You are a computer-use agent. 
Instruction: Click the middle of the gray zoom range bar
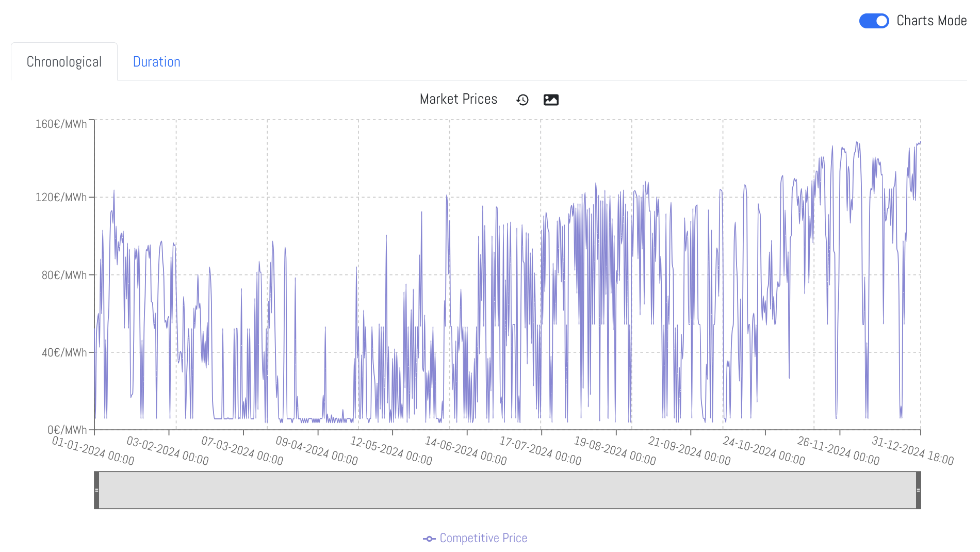click(507, 490)
